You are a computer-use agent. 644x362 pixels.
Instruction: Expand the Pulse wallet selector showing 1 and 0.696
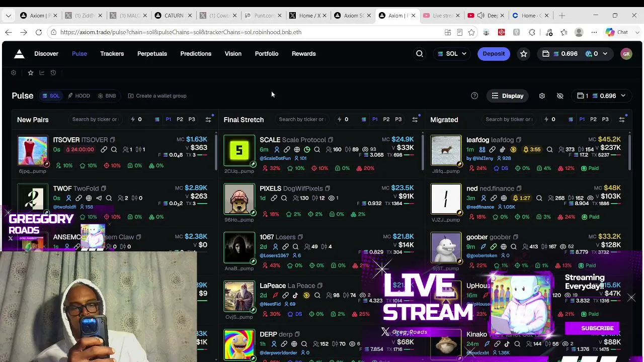tap(601, 96)
